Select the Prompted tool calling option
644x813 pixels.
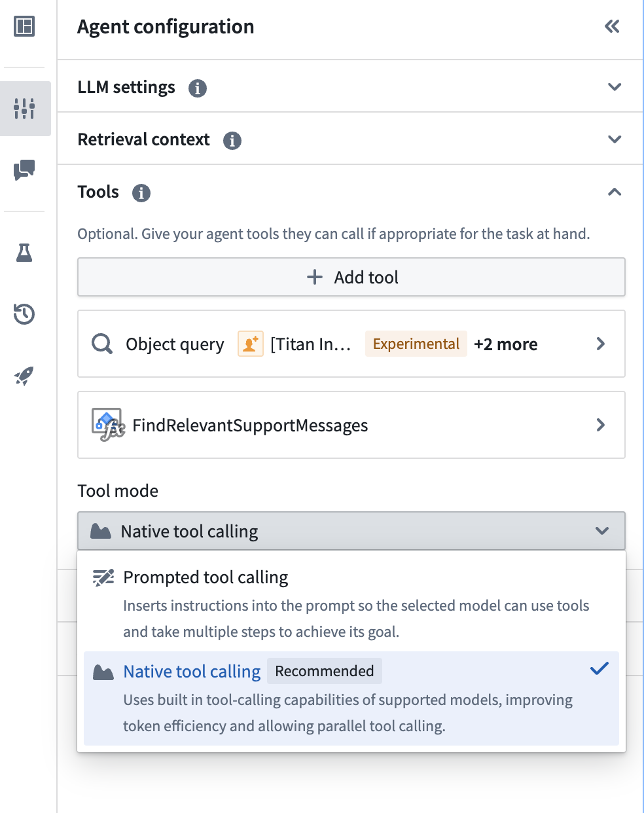tap(206, 577)
